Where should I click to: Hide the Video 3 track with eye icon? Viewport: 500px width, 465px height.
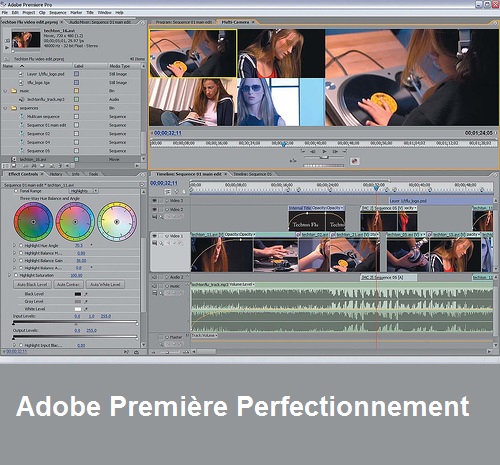coord(154,201)
